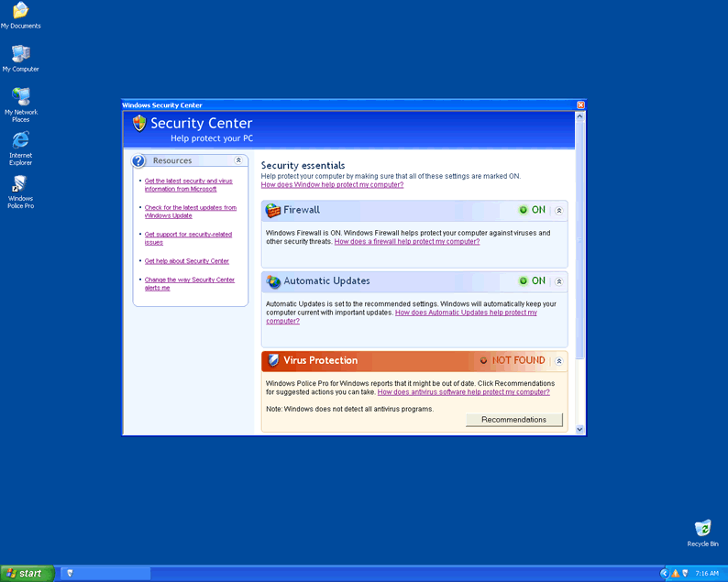Viewport: 728px width, 582px height.
Task: Click the Firewall globe icon
Action: coord(273,210)
